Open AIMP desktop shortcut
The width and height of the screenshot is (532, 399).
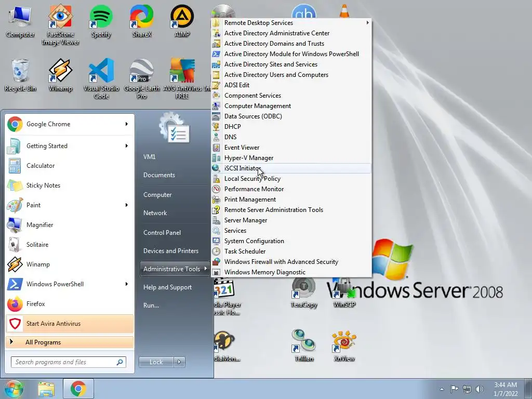(182, 21)
